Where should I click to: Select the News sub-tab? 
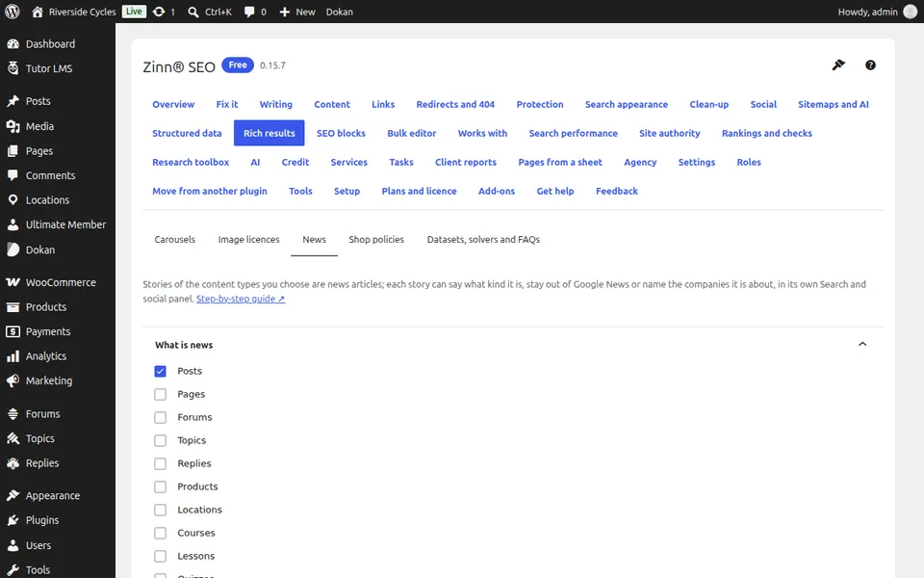pos(314,240)
